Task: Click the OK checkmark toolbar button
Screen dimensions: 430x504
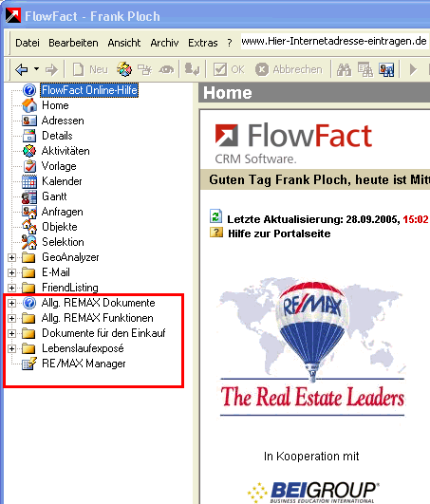Action: pyautogui.click(x=229, y=69)
